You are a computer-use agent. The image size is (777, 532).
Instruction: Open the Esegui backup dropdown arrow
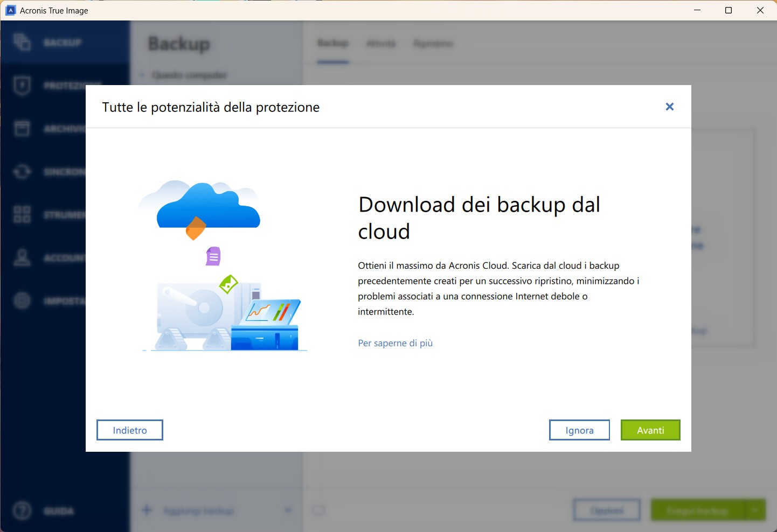pyautogui.click(x=755, y=509)
